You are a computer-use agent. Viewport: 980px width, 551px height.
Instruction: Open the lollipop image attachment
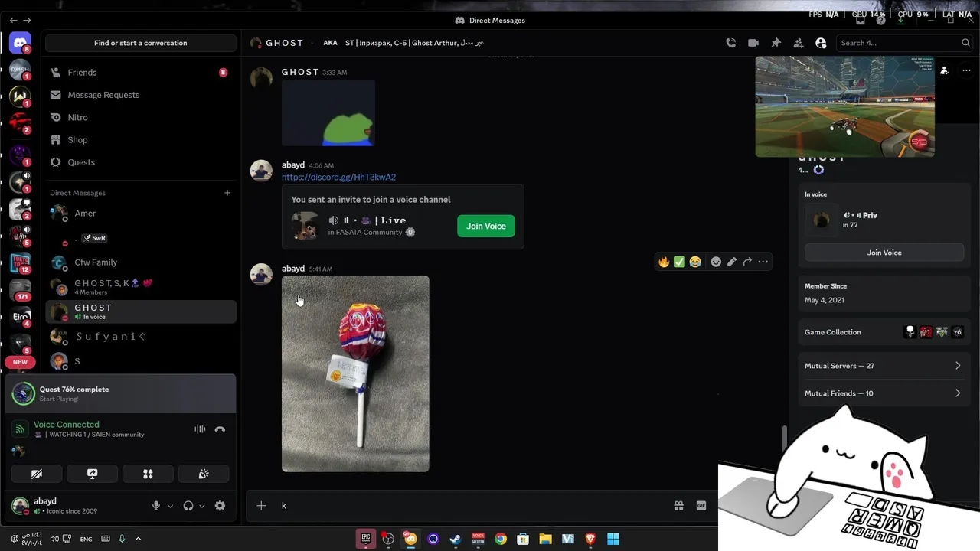tap(355, 373)
